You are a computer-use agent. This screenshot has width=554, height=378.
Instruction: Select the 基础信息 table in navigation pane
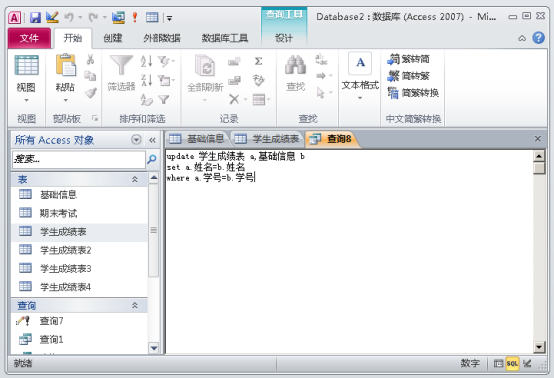79,195
